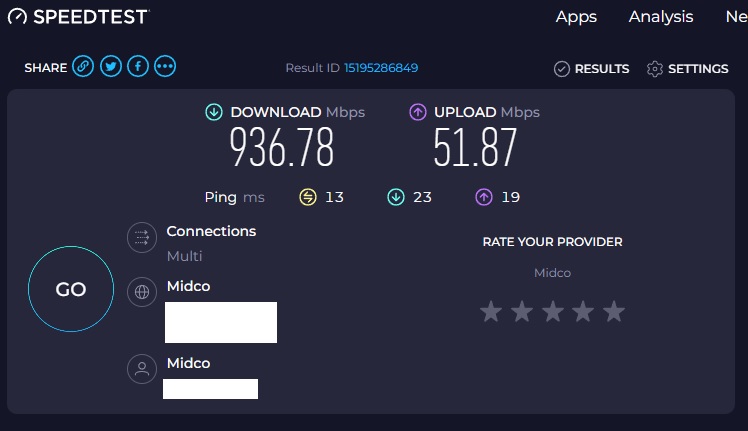Image resolution: width=748 pixels, height=431 pixels.
Task: Toggle Multi connections setting
Action: pos(185,256)
